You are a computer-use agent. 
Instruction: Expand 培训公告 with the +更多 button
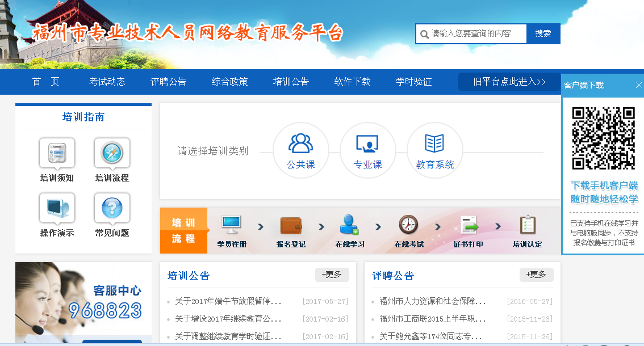coord(332,275)
